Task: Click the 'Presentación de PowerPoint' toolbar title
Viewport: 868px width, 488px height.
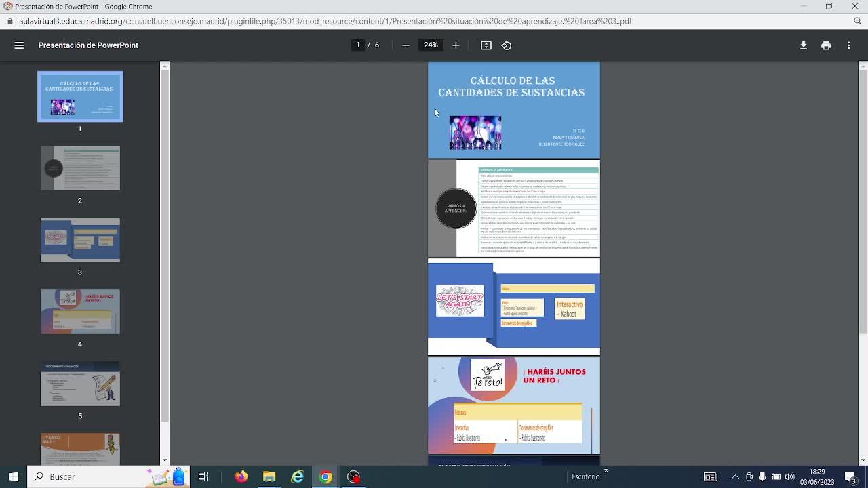Action: click(x=88, y=45)
